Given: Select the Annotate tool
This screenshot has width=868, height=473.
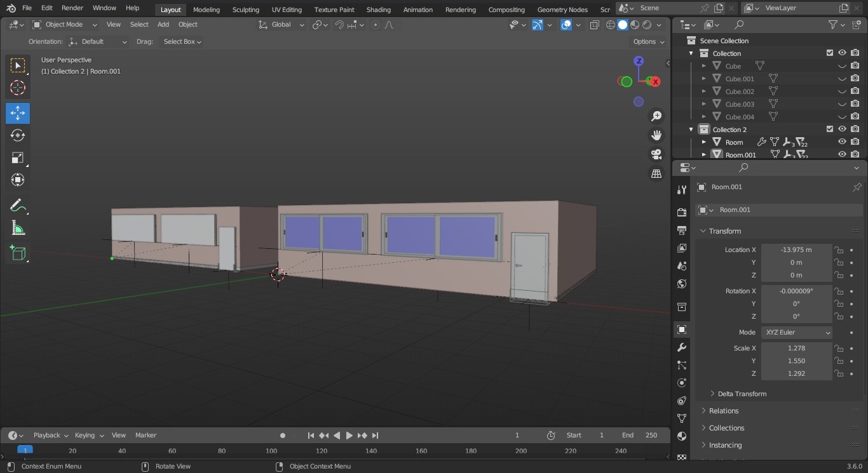Looking at the screenshot, I should [18, 206].
